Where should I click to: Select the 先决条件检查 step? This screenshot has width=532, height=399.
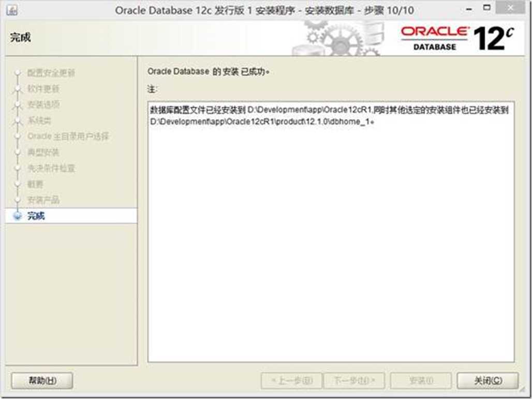coord(51,168)
